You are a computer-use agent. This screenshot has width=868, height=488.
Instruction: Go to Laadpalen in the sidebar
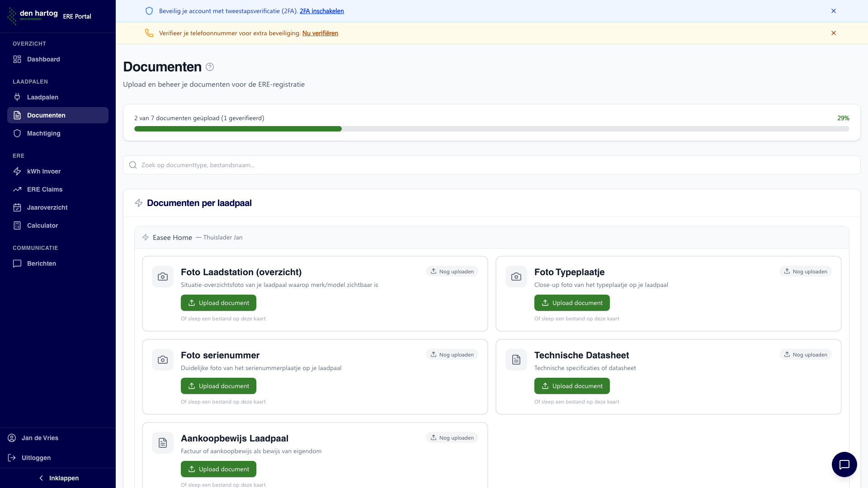tap(58, 97)
